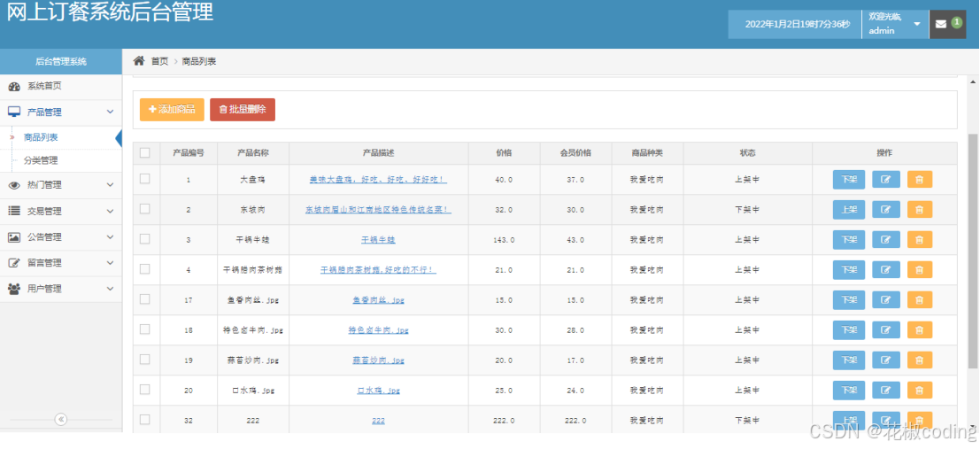Image resolution: width=980 pixels, height=449 pixels.
Task: Click the scrollbar up arrow
Action: point(973,82)
